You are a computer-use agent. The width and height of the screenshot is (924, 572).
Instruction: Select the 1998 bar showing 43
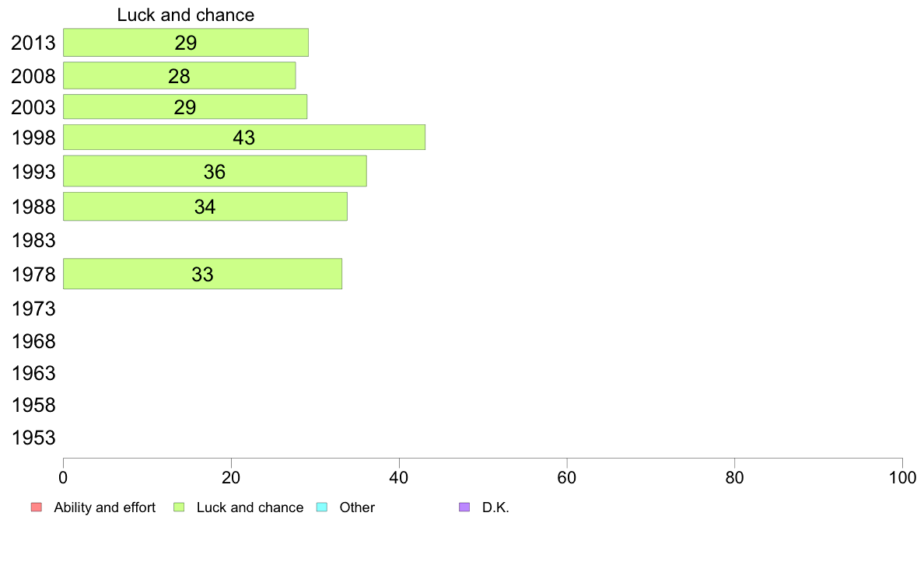[244, 138]
